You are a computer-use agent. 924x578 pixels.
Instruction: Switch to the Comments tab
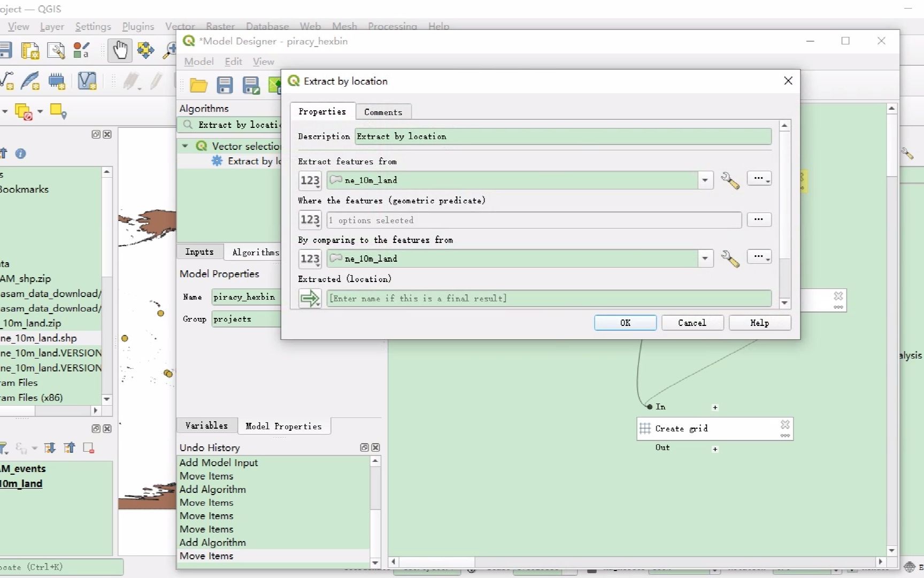(x=383, y=112)
